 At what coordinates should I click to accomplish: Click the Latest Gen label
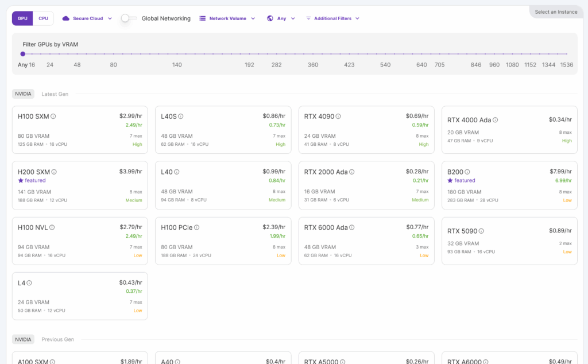(x=55, y=94)
